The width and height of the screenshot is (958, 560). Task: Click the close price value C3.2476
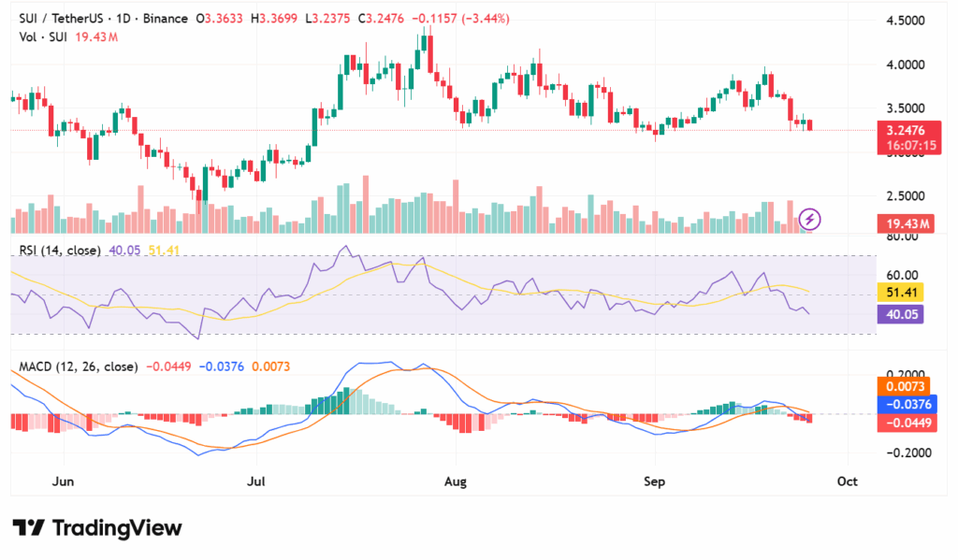pyautogui.click(x=382, y=19)
